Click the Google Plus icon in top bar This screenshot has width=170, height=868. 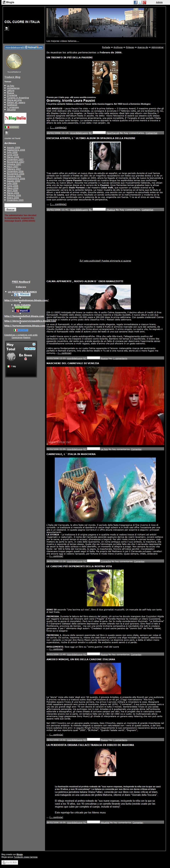coord(144,2)
